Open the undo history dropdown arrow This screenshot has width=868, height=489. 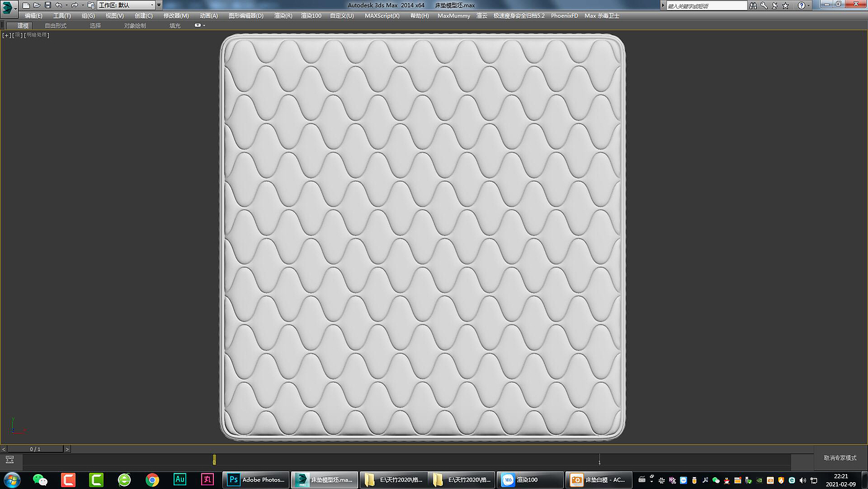tap(66, 5)
